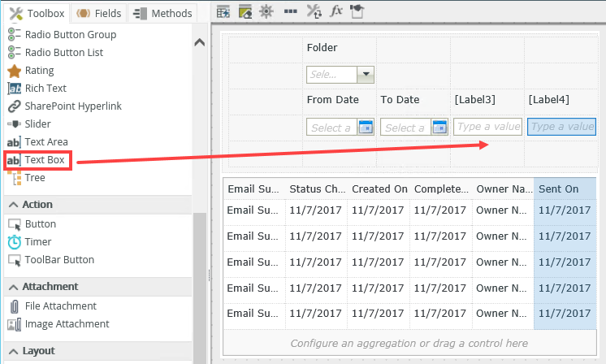Click the selected text box under Label4
This screenshot has width=606, height=364.
point(561,127)
